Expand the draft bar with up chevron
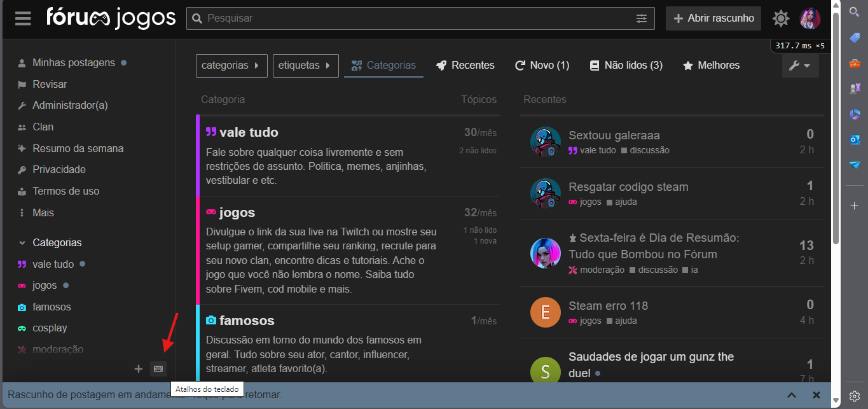The width and height of the screenshot is (868, 409). (792, 395)
